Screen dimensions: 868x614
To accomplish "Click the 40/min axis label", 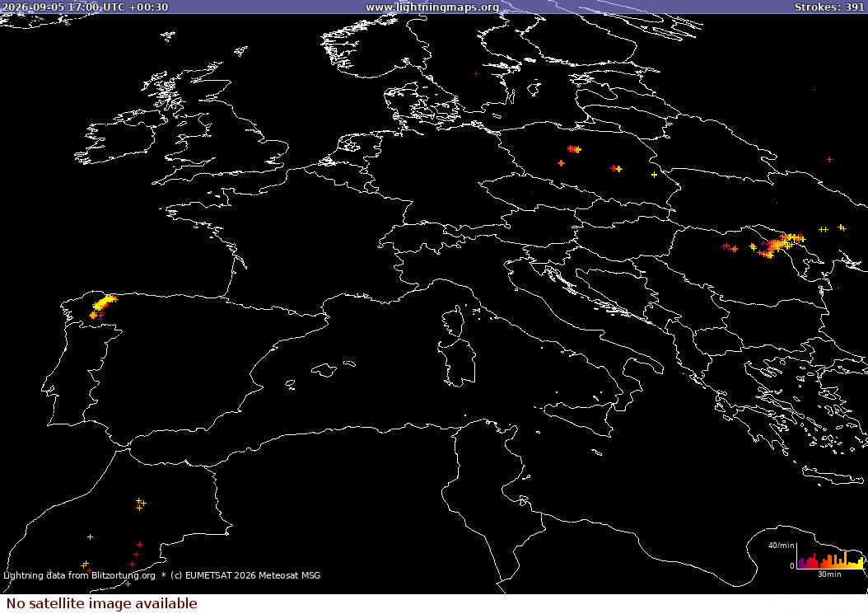I will (x=781, y=546).
